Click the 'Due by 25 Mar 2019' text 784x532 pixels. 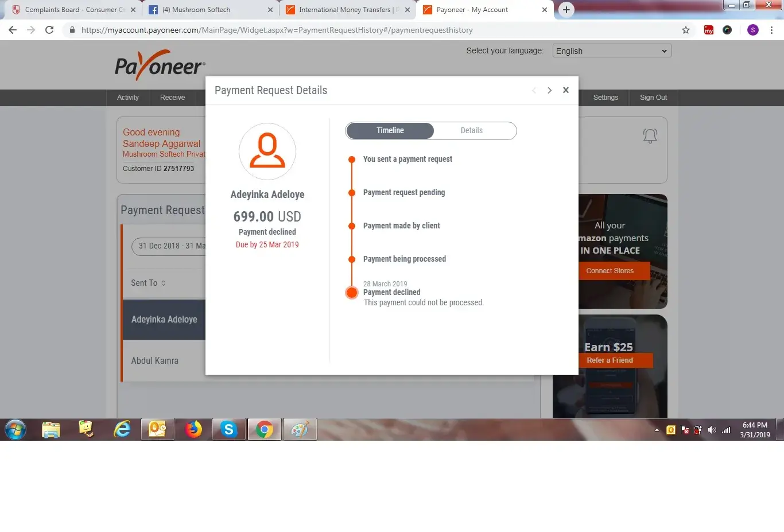tap(267, 244)
